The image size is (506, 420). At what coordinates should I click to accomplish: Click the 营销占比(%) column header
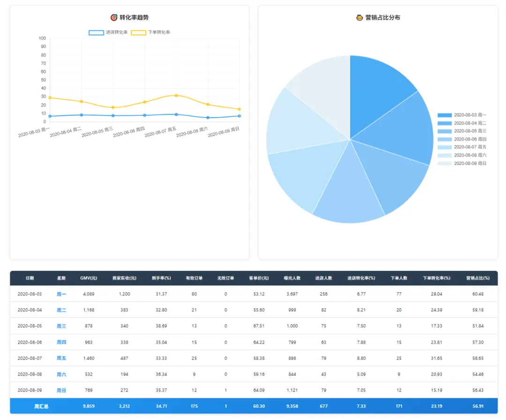click(x=478, y=278)
